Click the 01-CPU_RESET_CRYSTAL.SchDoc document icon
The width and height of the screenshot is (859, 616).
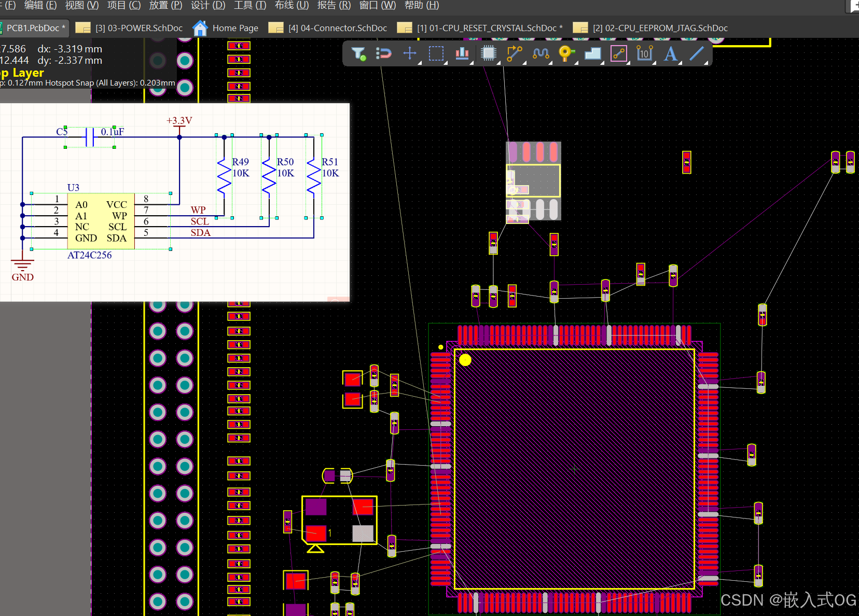click(x=405, y=28)
